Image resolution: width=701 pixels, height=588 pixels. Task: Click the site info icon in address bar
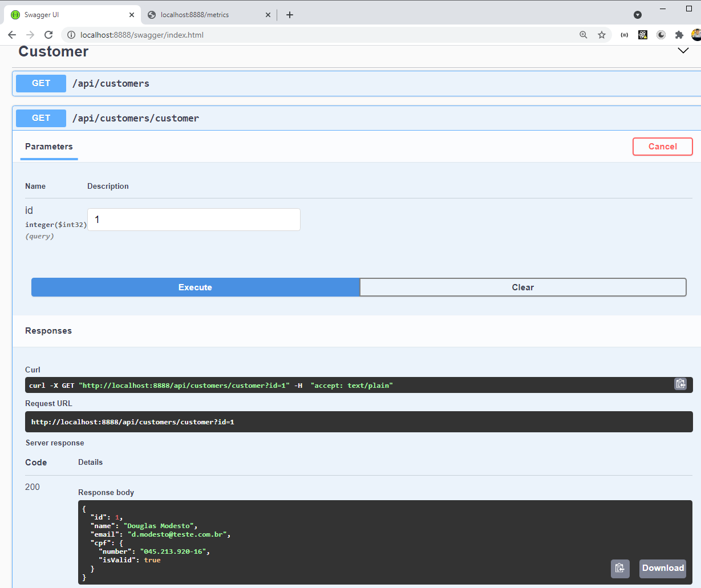coord(71,35)
